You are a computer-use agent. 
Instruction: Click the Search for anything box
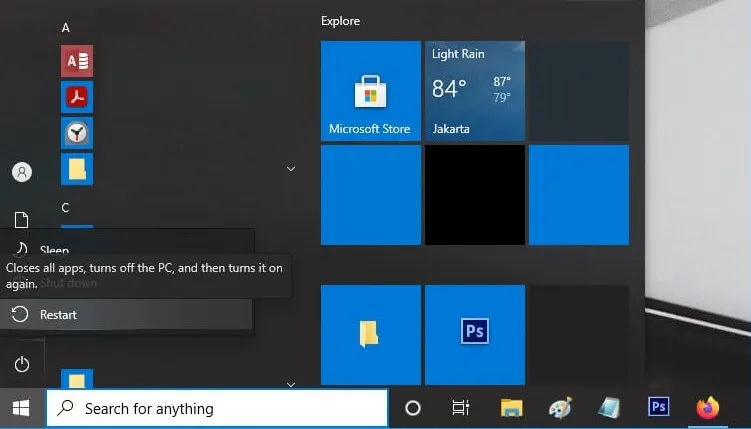pos(217,408)
